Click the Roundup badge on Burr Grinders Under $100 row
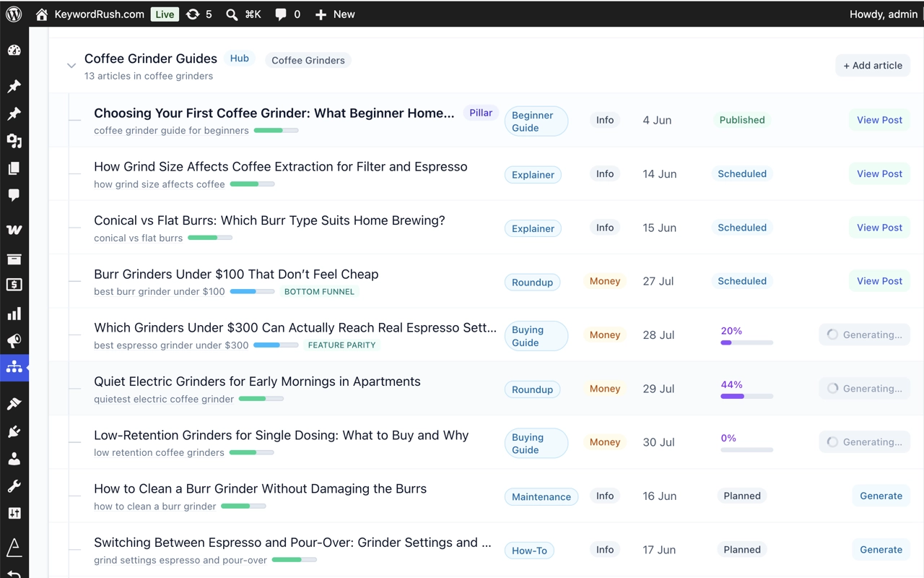The image size is (924, 578). [x=532, y=282]
